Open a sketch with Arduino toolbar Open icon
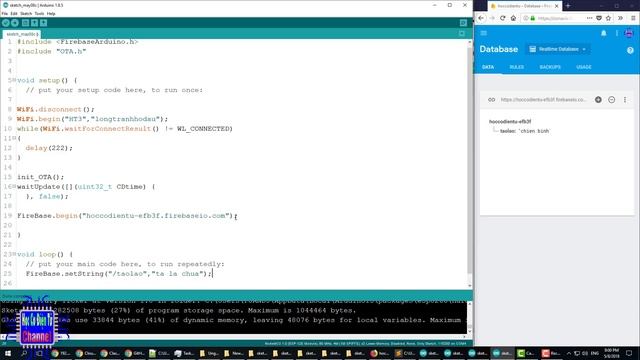This screenshot has width=640, height=360. coord(35,23)
